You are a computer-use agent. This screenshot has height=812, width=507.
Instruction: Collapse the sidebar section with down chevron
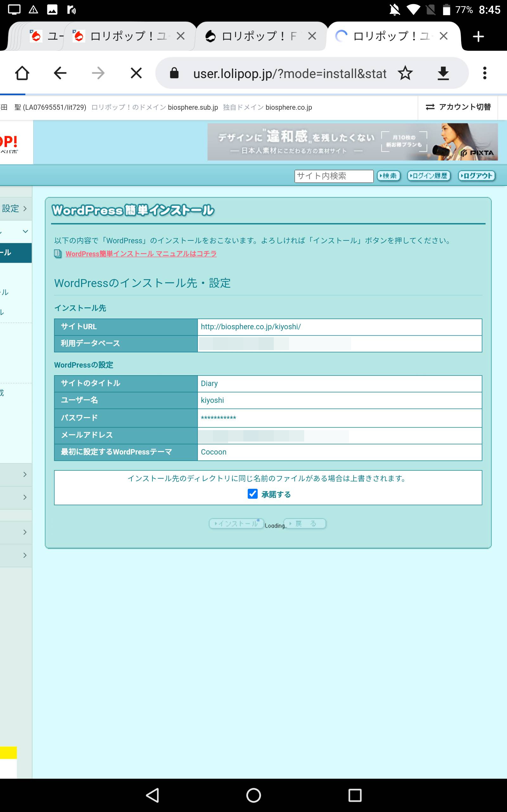click(25, 232)
